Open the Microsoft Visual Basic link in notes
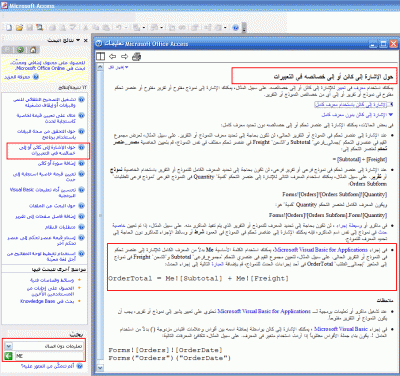Viewport: 400px width, 376px height. pos(341,329)
